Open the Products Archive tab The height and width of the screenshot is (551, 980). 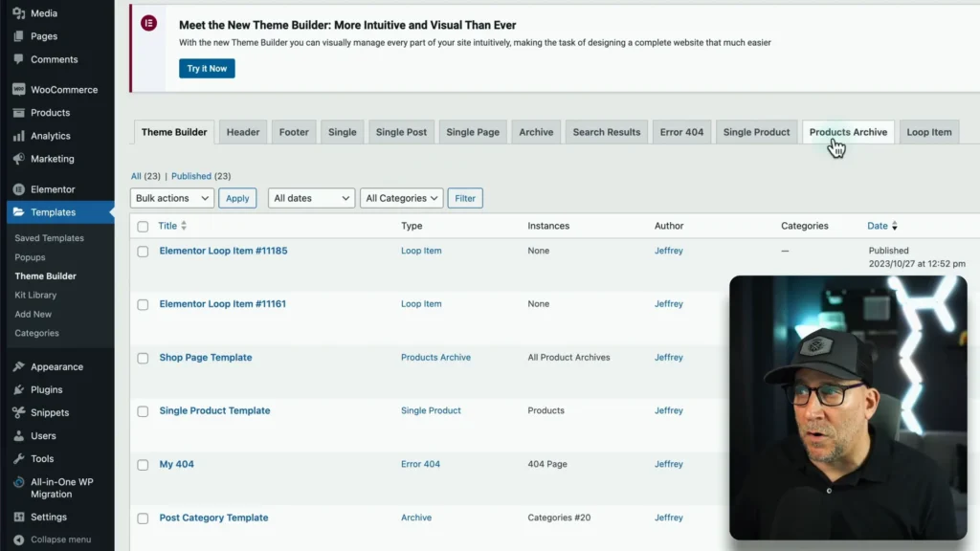pyautogui.click(x=848, y=132)
